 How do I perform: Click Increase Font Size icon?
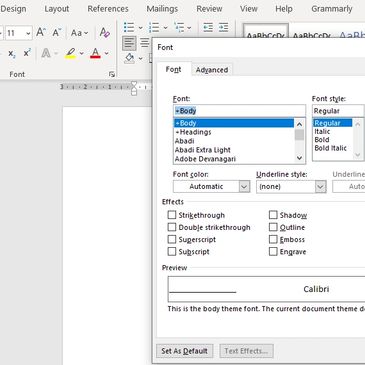point(41,32)
